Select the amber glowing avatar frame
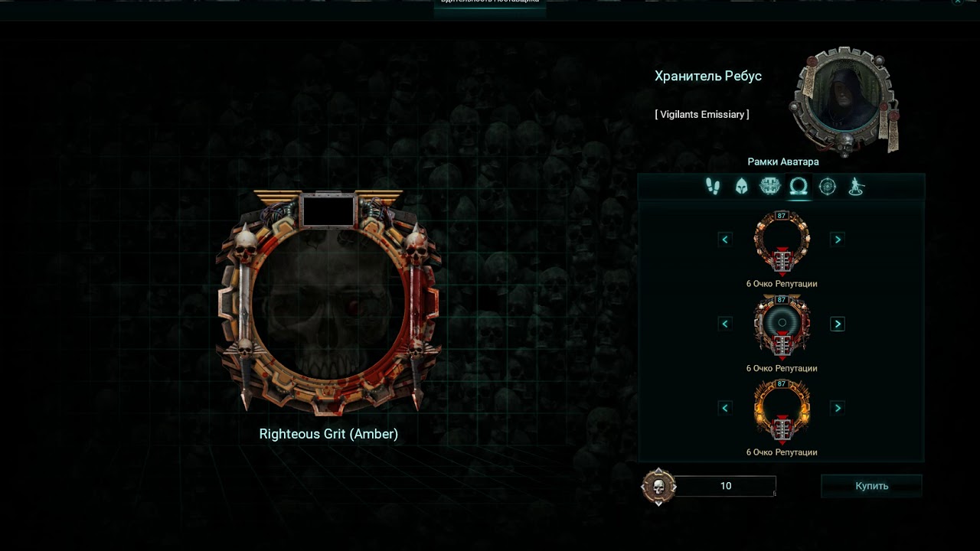980x551 pixels. [782, 411]
